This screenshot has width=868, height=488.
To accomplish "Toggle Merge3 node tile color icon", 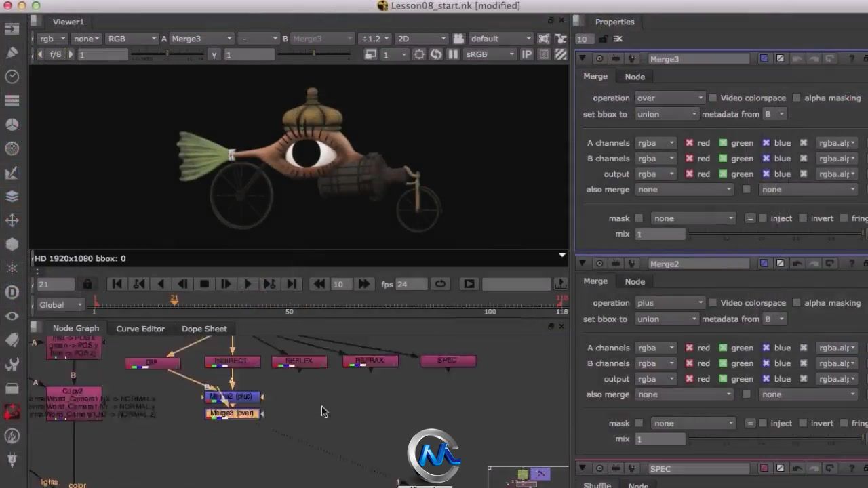I will pos(764,59).
